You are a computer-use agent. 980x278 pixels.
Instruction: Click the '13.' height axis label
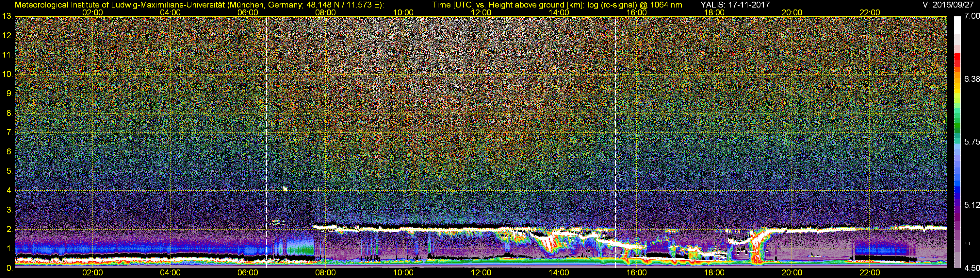8,16
